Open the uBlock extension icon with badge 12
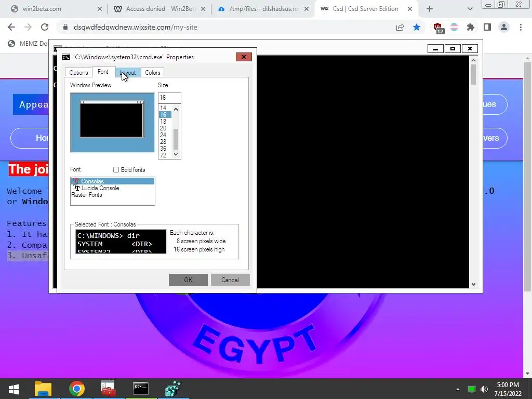The width and height of the screenshot is (532, 399). tap(437, 28)
